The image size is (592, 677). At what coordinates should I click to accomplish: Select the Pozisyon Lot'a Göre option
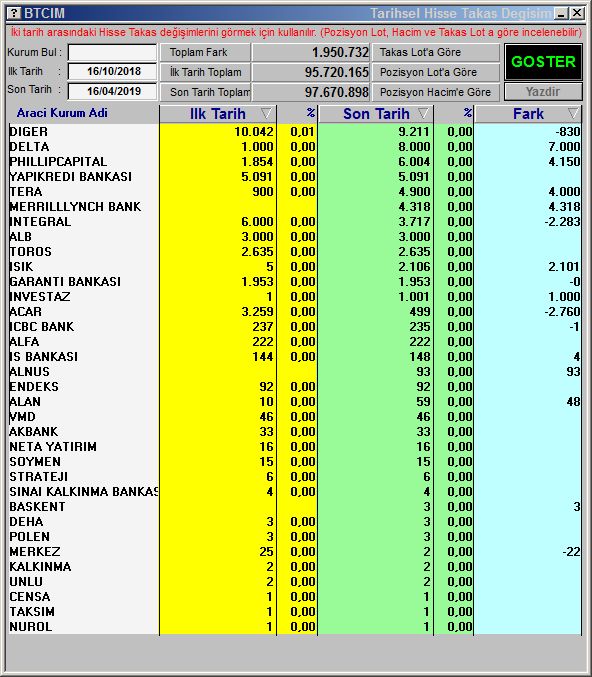tap(436, 72)
